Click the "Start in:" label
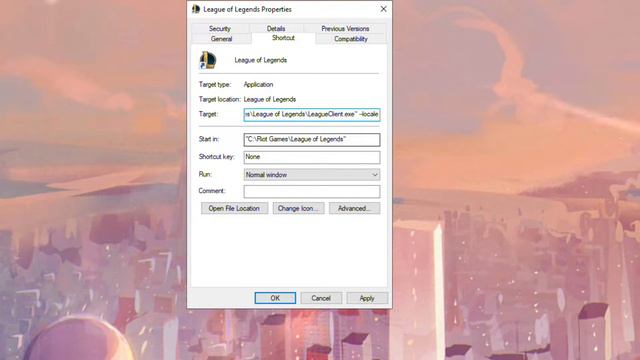The width and height of the screenshot is (640, 360). click(209, 139)
